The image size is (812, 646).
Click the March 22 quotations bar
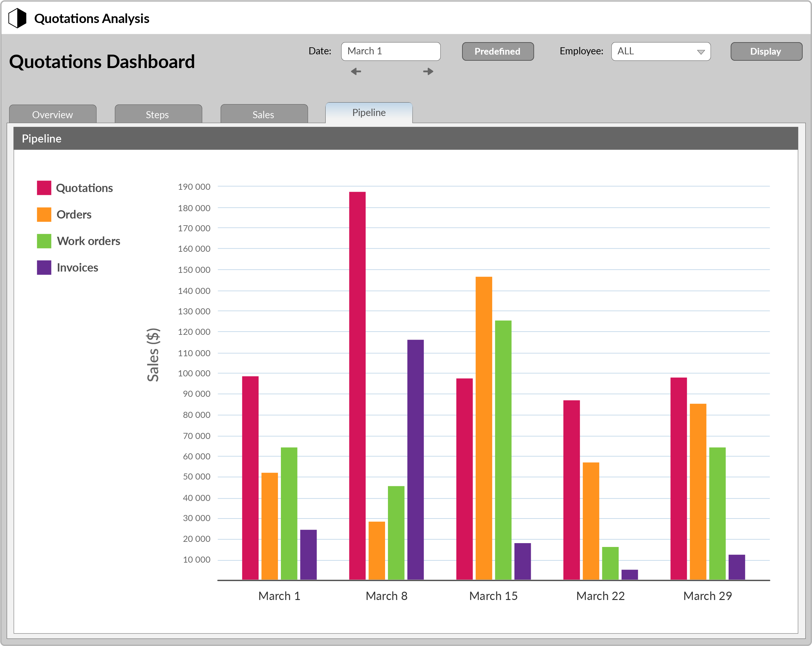(x=572, y=490)
